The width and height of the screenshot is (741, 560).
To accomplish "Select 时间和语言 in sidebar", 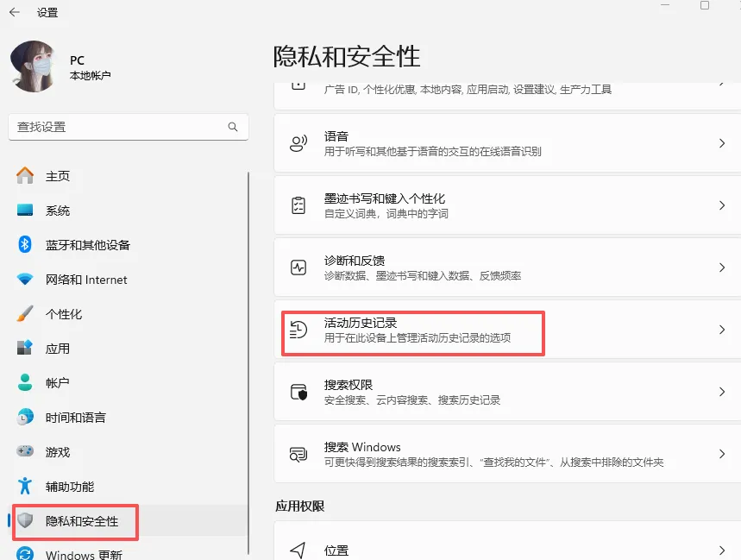I will pyautogui.click(x=129, y=418).
